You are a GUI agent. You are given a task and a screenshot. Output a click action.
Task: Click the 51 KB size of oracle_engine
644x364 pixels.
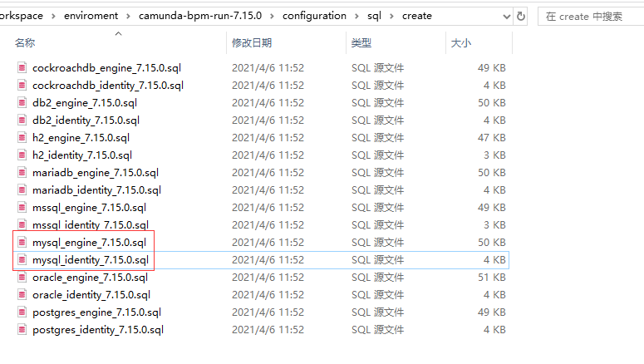pos(492,278)
